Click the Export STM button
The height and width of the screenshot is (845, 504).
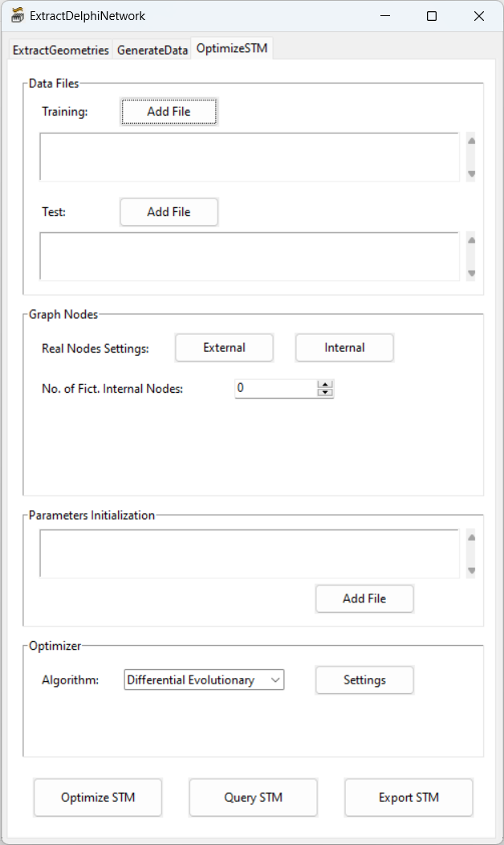[408, 797]
